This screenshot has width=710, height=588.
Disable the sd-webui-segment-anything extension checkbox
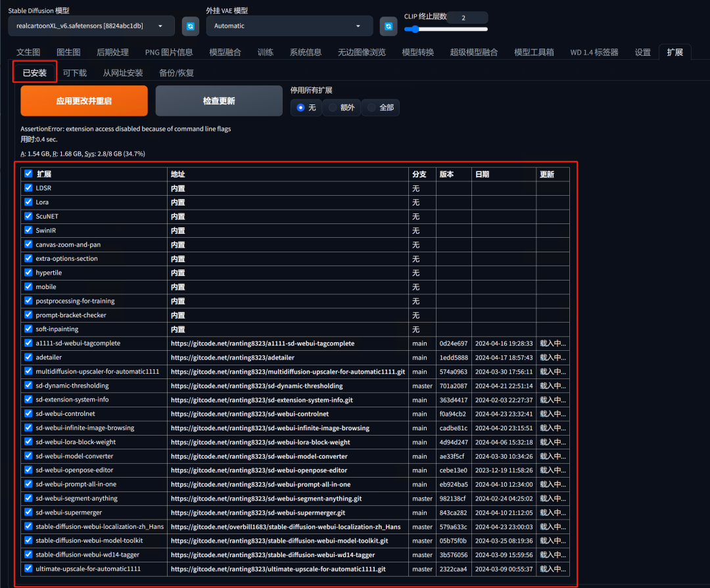[x=28, y=498]
